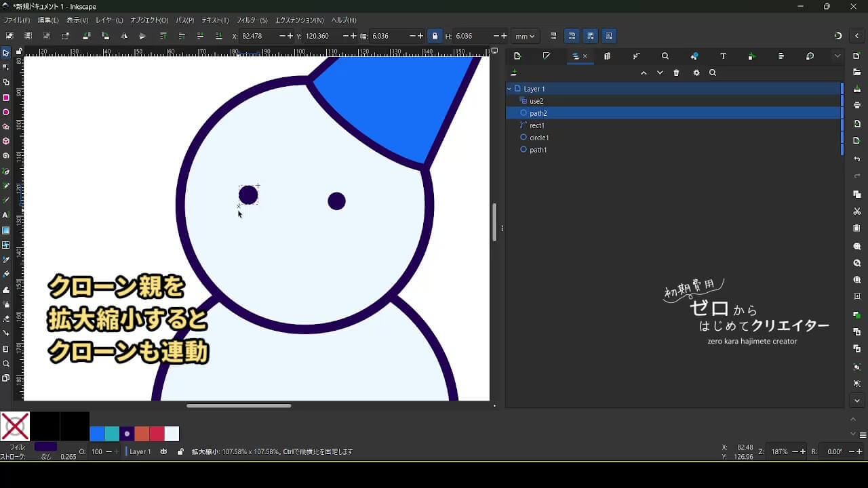Click the Print icon in the command bar

(x=857, y=105)
